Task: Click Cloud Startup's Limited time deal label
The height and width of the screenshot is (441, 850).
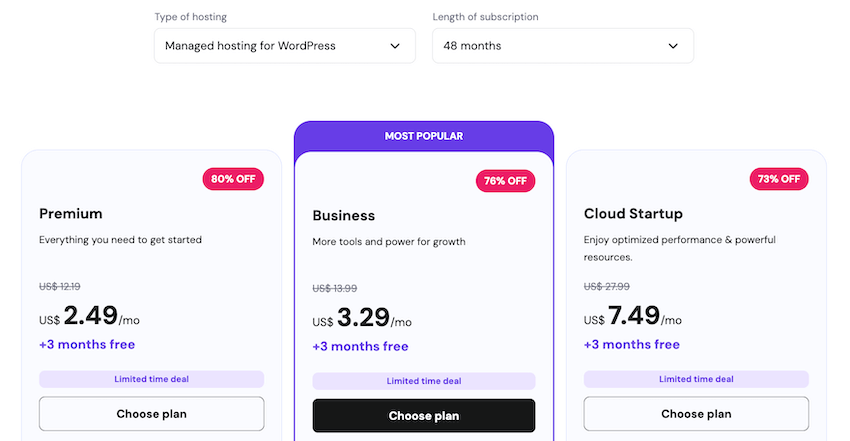Action: click(696, 379)
